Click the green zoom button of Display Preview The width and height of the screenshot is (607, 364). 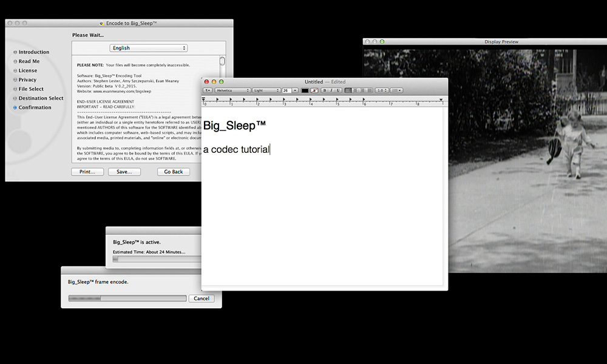(382, 41)
